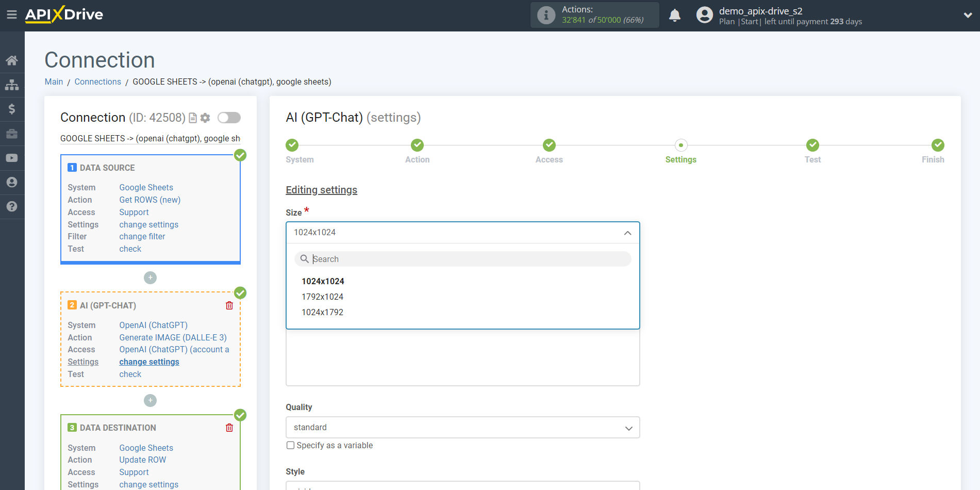Viewport: 980px width, 490px height.
Task: Click the Action step checkmark
Action: (418, 145)
